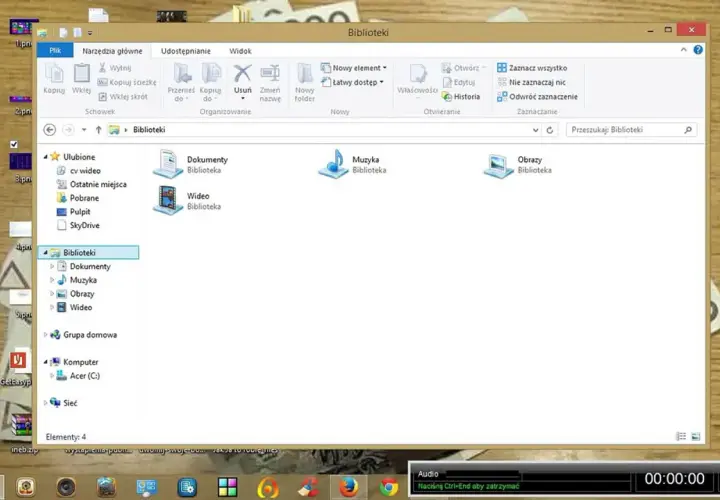Switch to large icons view in status bar
This screenshot has width=720, height=500.
(696, 436)
